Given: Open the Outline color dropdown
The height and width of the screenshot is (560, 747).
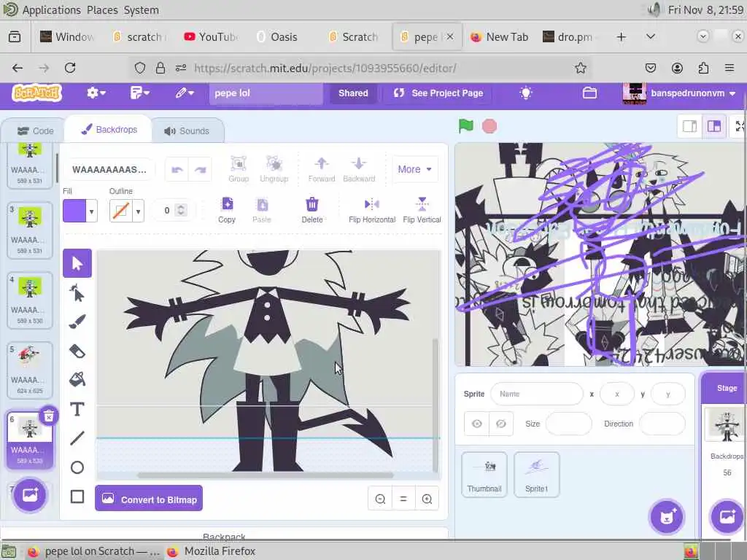Looking at the screenshot, I should pyautogui.click(x=138, y=211).
